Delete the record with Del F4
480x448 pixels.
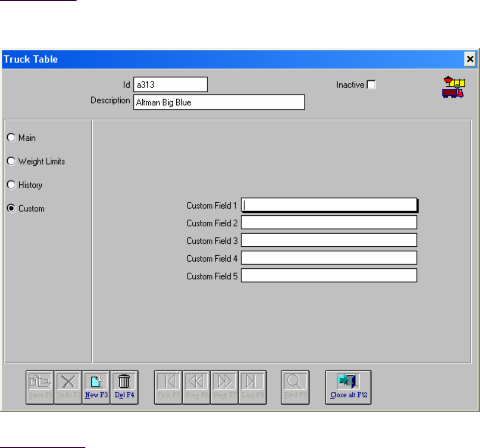pos(124,388)
